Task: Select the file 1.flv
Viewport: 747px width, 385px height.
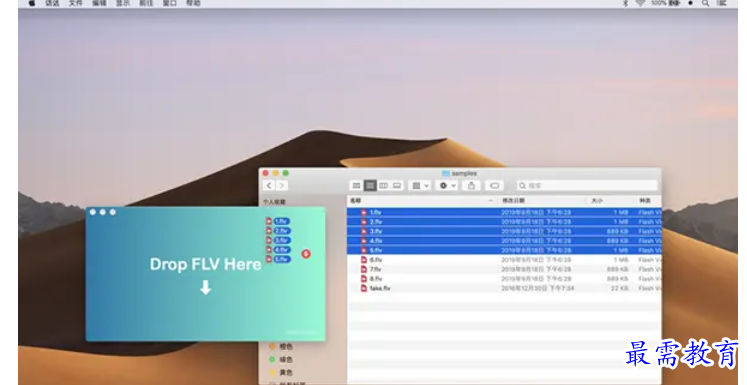Action: pyautogui.click(x=504, y=212)
